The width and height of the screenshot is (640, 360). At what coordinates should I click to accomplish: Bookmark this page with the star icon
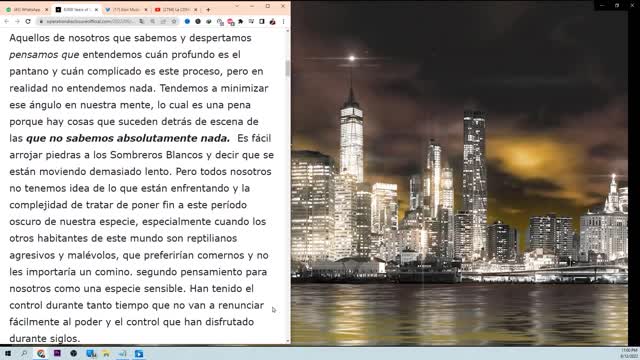click(x=173, y=21)
